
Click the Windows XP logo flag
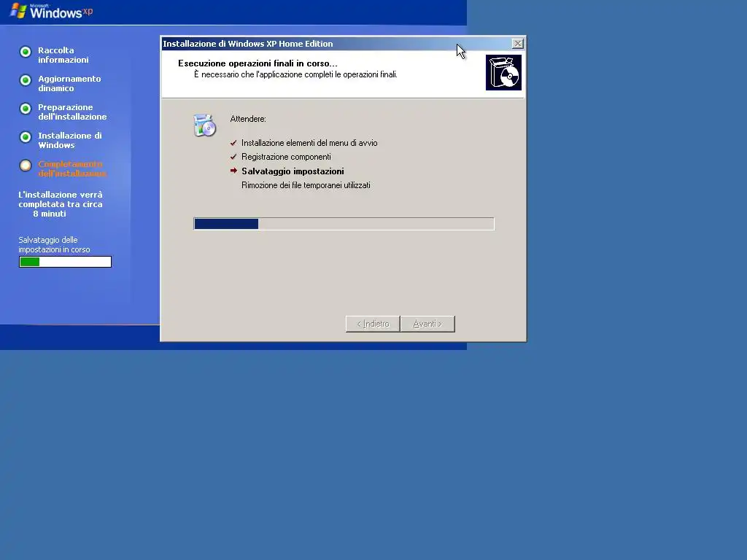pos(18,10)
